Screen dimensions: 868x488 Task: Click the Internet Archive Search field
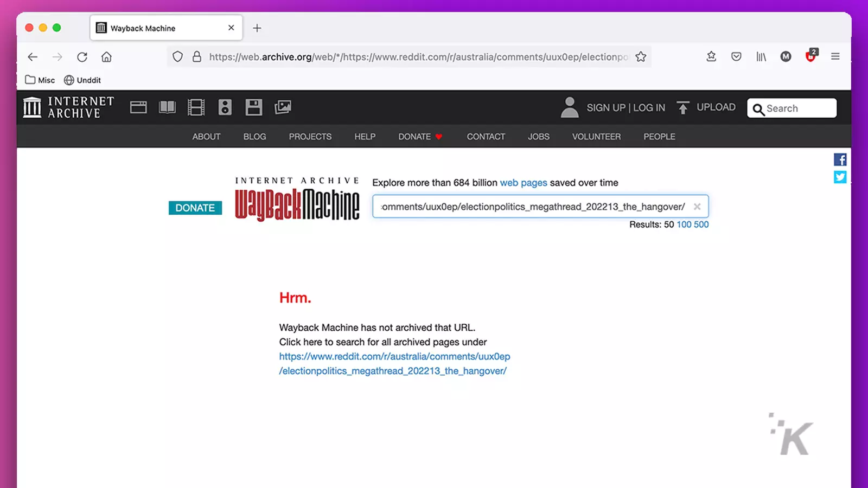(x=792, y=108)
